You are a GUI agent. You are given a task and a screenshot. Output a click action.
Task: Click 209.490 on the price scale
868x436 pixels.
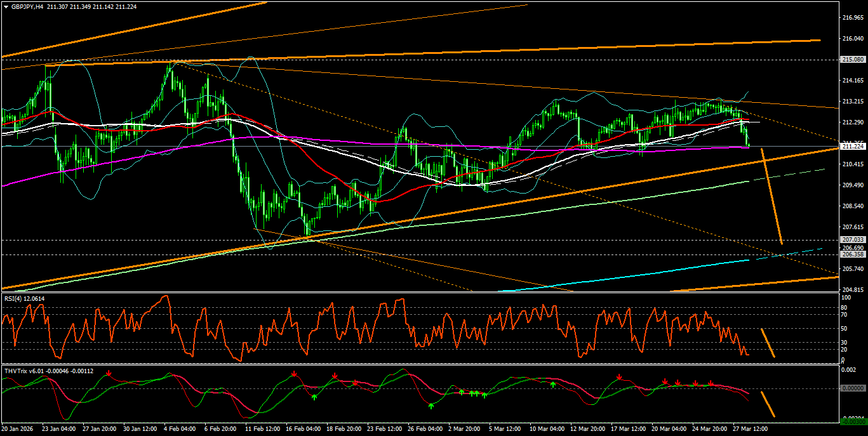click(853, 185)
